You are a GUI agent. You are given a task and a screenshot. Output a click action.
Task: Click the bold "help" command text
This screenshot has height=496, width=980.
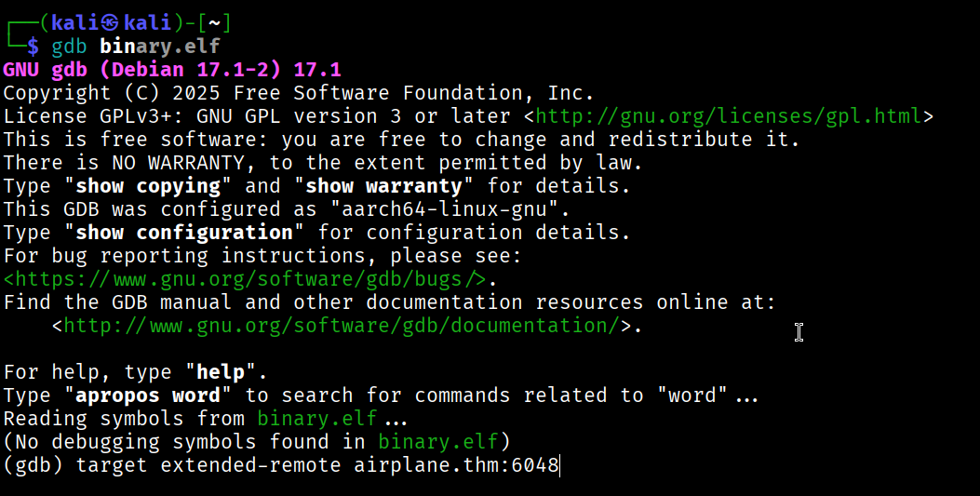click(x=221, y=372)
